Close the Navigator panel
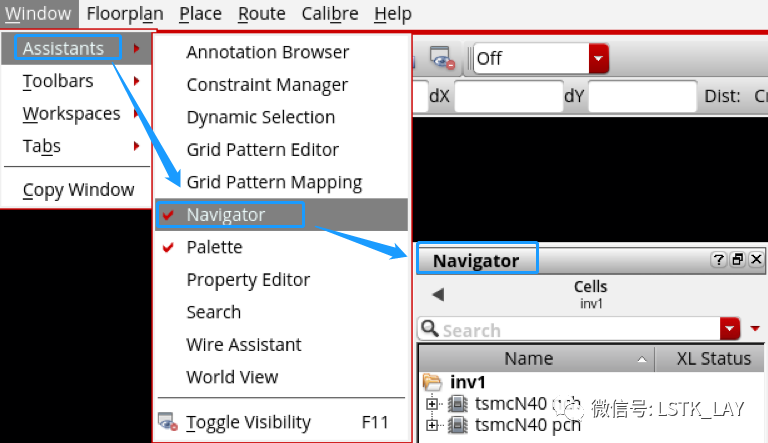The height and width of the screenshot is (443, 768). (x=756, y=259)
